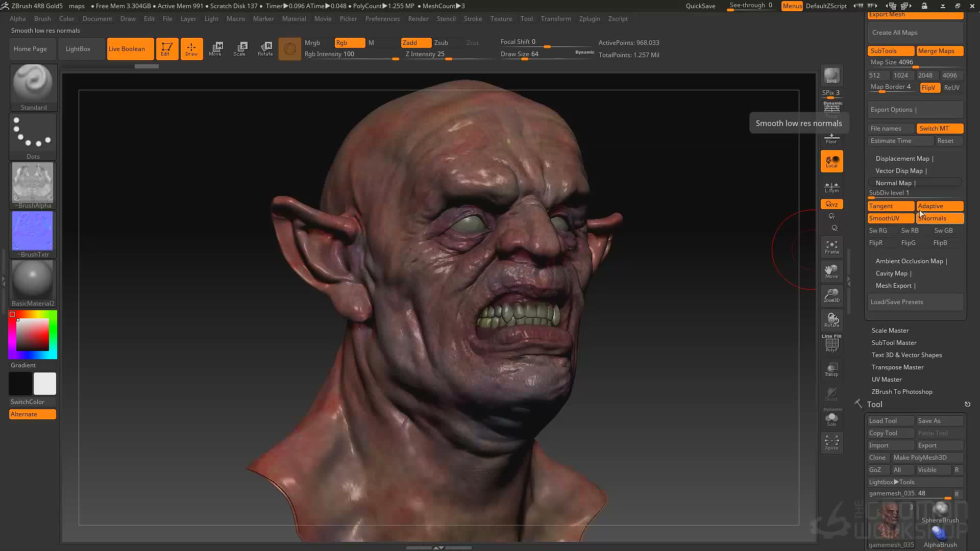980x551 pixels.
Task: Pick a color in the color picker square
Action: (x=33, y=335)
